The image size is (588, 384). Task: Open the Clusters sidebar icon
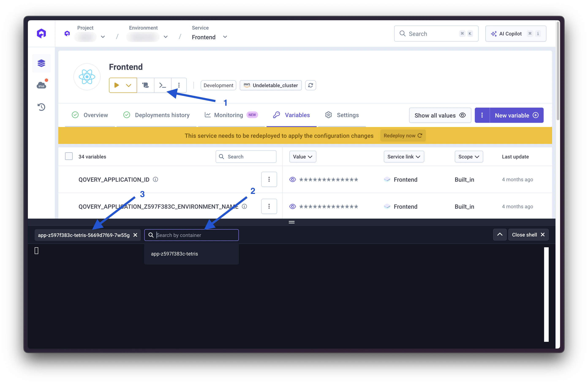[x=41, y=85]
